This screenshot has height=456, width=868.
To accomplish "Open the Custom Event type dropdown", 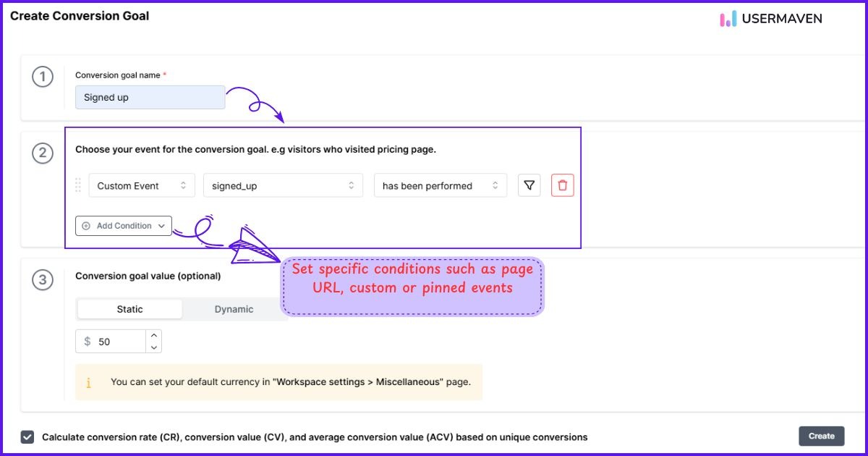I will [x=142, y=185].
